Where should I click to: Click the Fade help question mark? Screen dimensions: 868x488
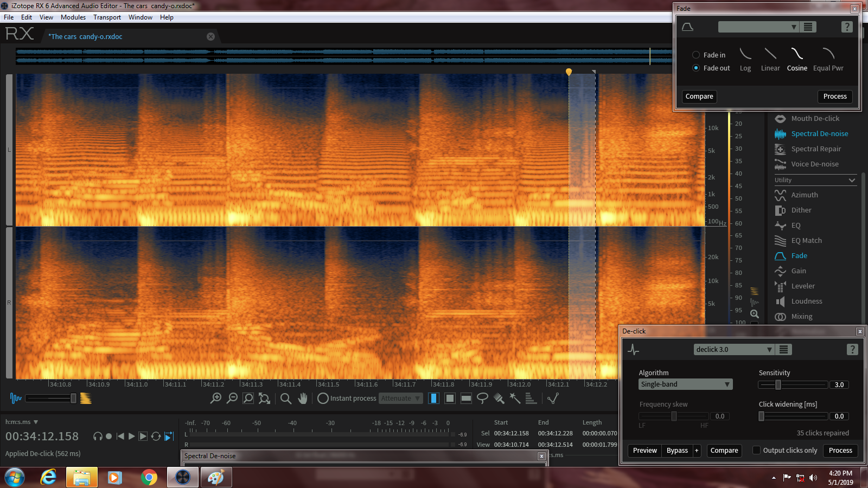pos(847,27)
